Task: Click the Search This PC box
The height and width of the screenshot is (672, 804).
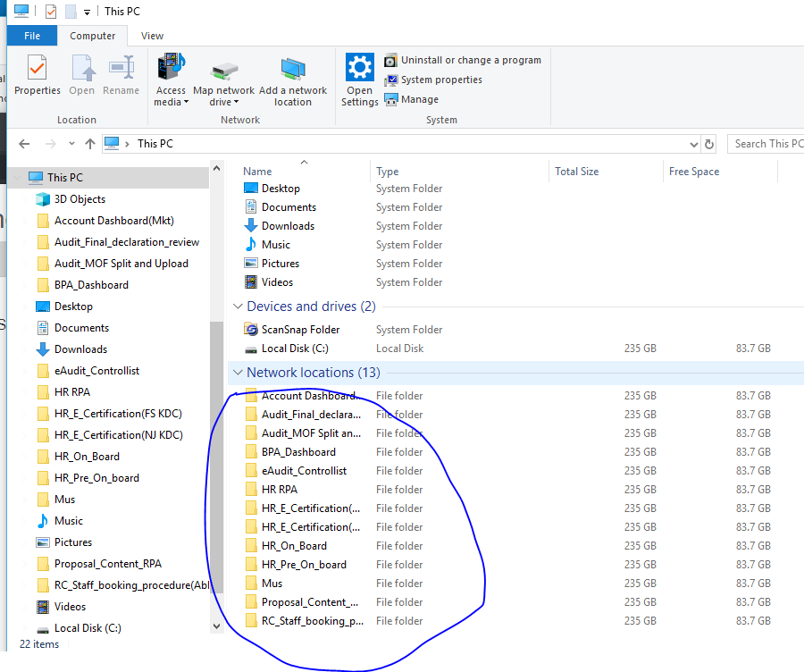Action: tap(766, 144)
